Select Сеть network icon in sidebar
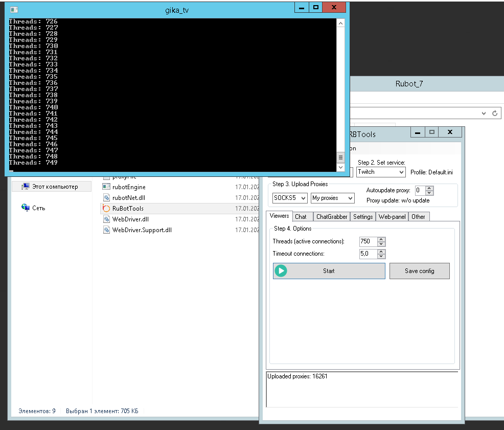Image resolution: width=504 pixels, height=430 pixels. pyautogui.click(x=26, y=208)
